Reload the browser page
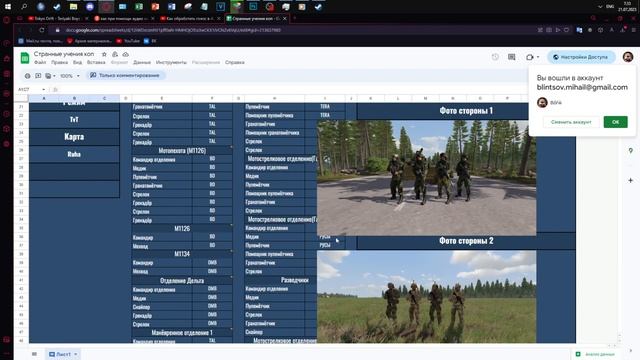The height and width of the screenshot is (360, 640). (x=42, y=30)
